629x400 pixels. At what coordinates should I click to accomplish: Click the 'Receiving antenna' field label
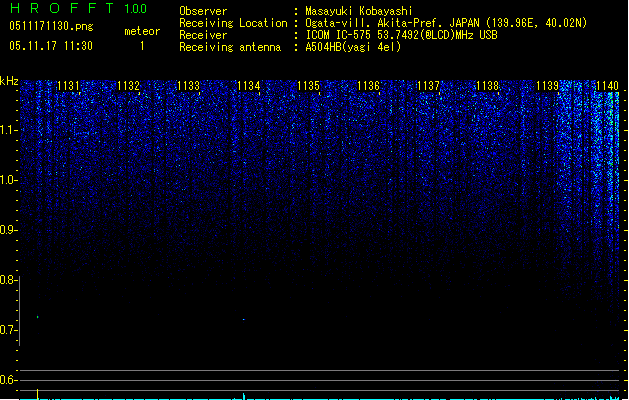click(x=230, y=47)
